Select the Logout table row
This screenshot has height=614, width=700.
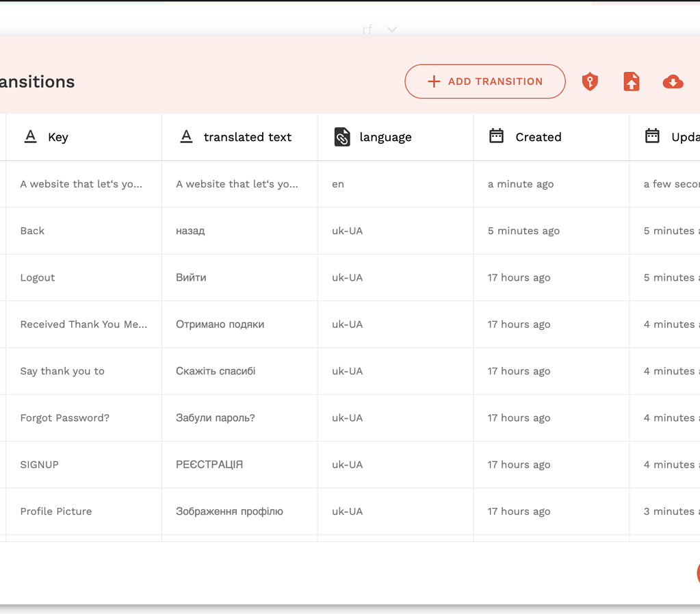pos(38,277)
